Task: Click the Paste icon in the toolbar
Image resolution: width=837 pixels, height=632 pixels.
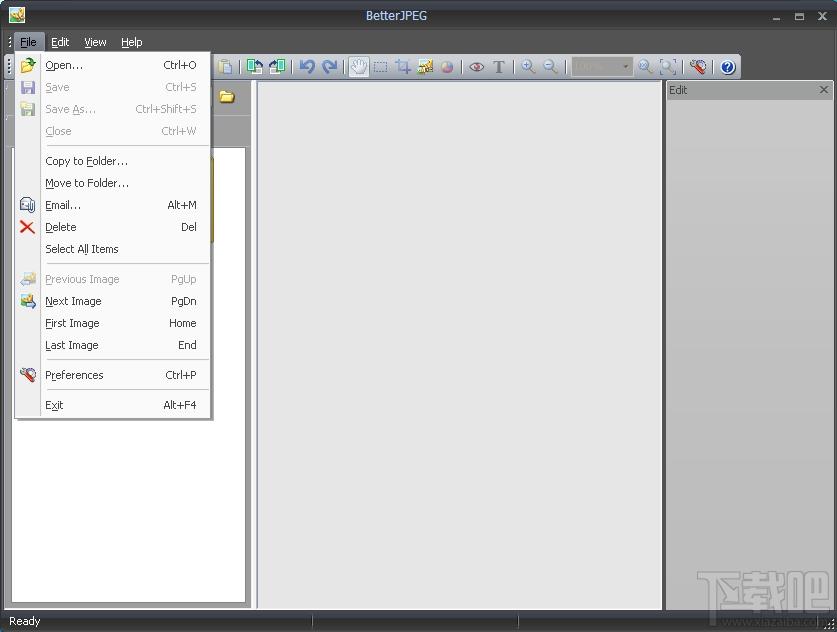Action: (x=226, y=67)
